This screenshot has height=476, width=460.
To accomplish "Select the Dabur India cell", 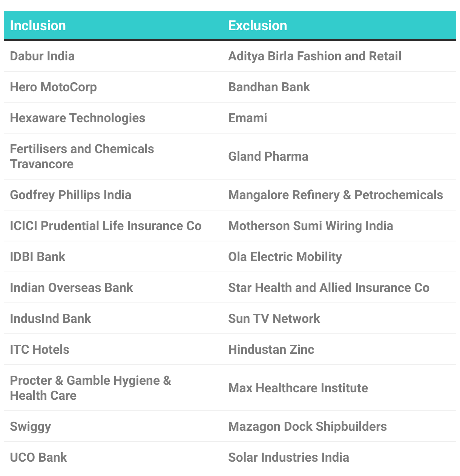I will pyautogui.click(x=42, y=56).
